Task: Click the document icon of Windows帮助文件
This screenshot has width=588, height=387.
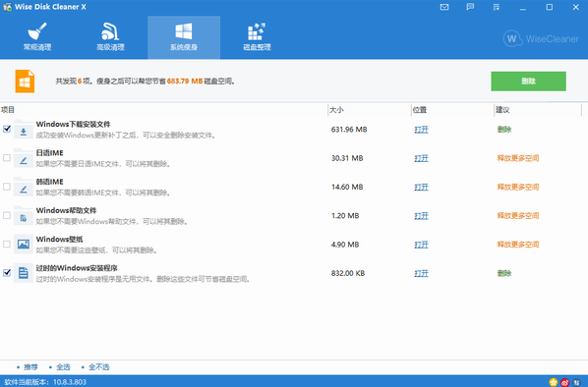Action: click(24, 216)
